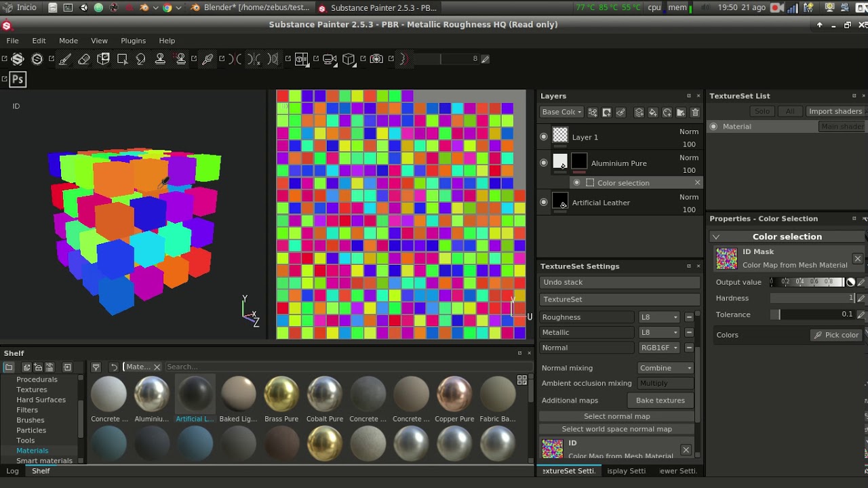Open the Plugins menu
The height and width of the screenshot is (488, 868).
(134, 41)
